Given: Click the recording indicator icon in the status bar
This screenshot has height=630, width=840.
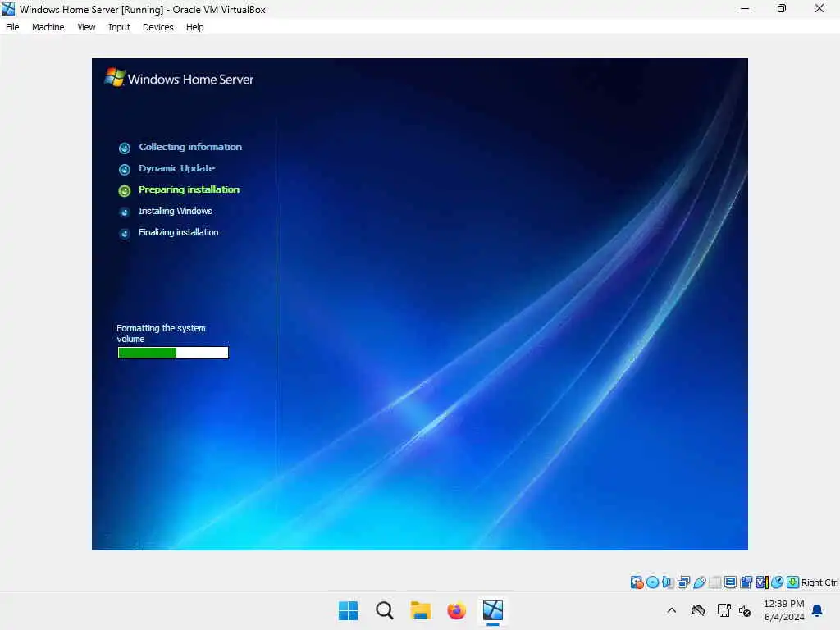Looking at the screenshot, I should point(746,582).
